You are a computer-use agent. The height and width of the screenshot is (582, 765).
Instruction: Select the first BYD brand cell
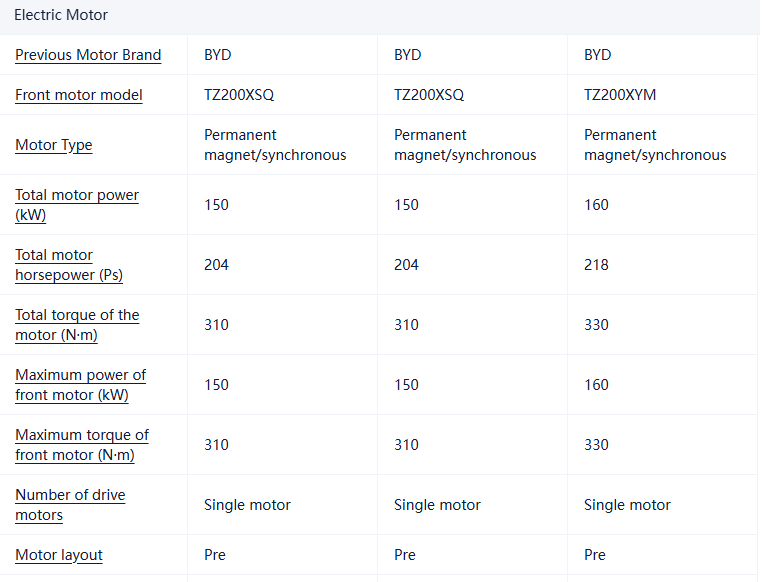[x=218, y=55]
